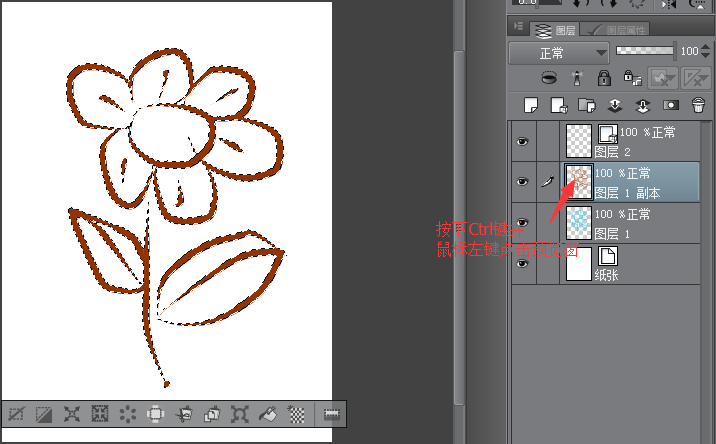This screenshot has width=716, height=444.
Task: Hide 图层 2 using its eye icon
Action: pyautogui.click(x=521, y=142)
